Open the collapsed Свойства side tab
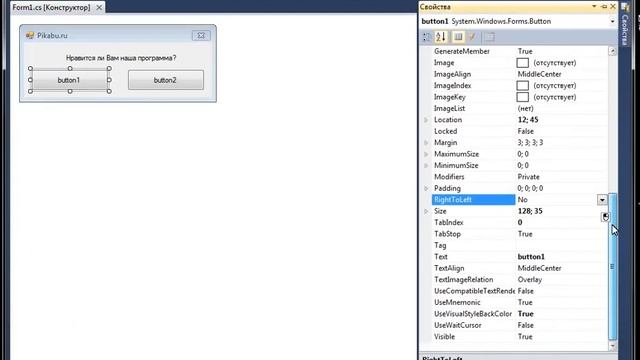 (x=624, y=24)
